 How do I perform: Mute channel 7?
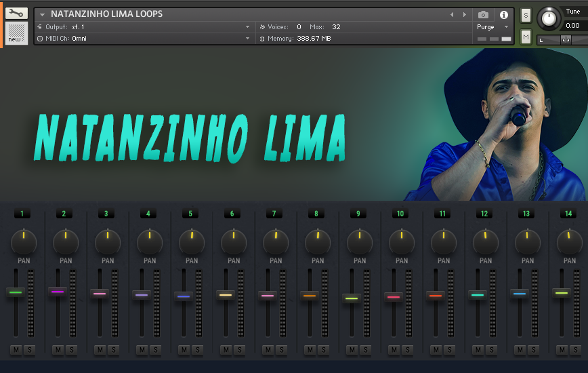268,350
